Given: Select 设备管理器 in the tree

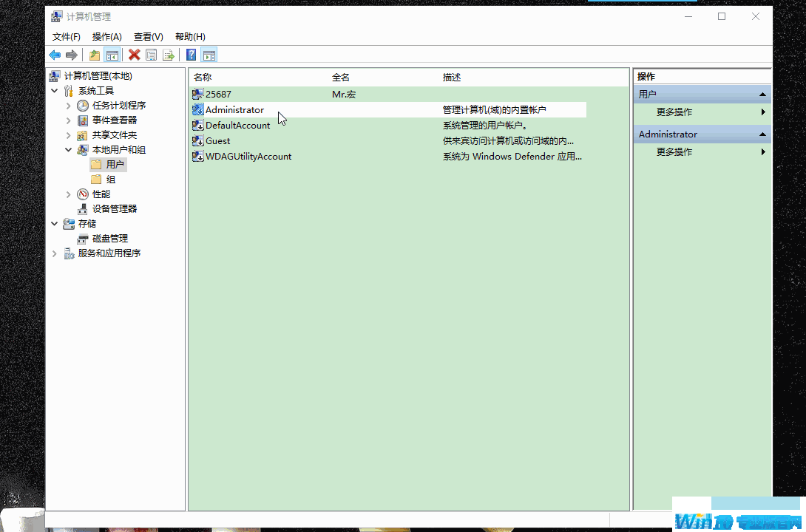Looking at the screenshot, I should 114,208.
